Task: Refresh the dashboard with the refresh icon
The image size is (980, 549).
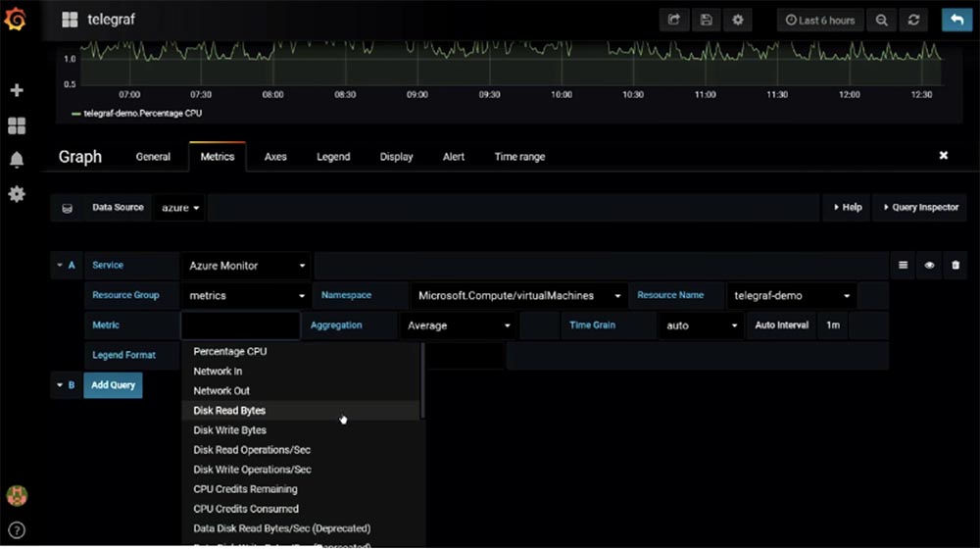Action: [x=913, y=20]
